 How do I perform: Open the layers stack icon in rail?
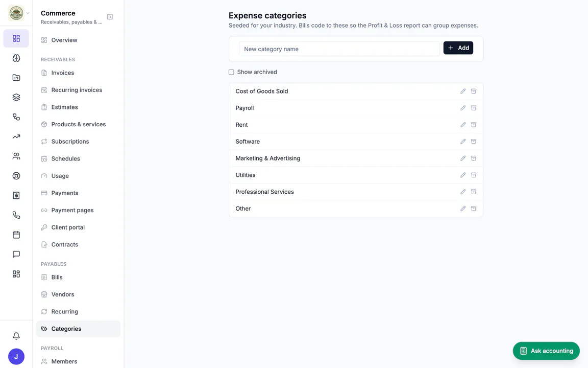(x=16, y=97)
